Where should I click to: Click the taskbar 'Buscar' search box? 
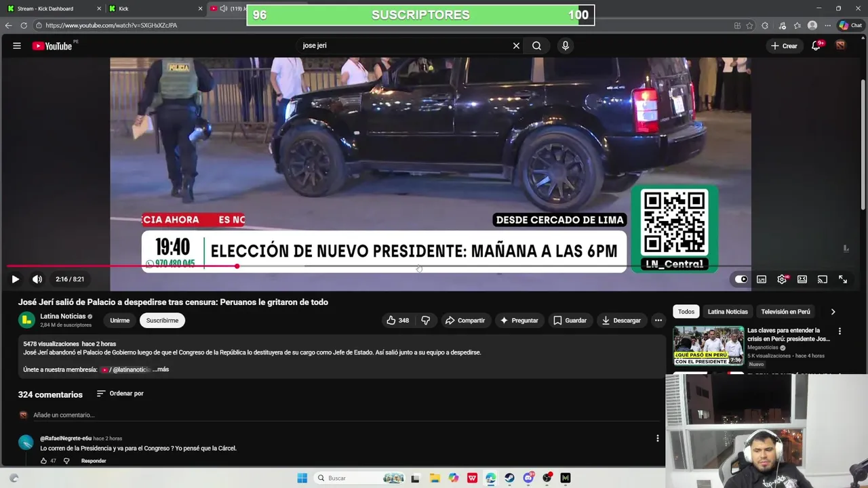pos(360,478)
